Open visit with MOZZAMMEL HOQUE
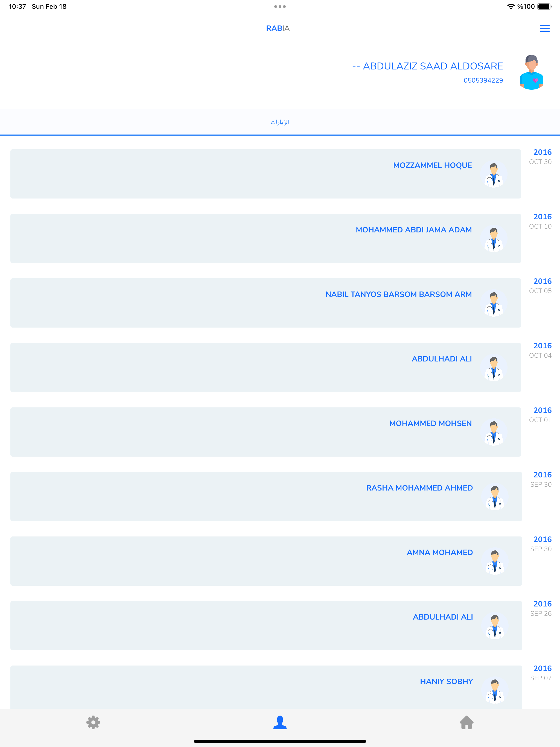 tap(266, 174)
